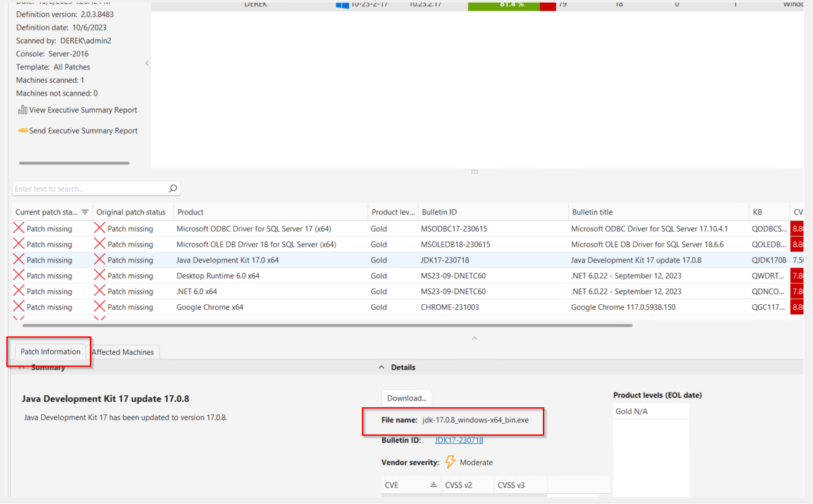
Task: Click the search magnifier icon
Action: pyautogui.click(x=171, y=188)
